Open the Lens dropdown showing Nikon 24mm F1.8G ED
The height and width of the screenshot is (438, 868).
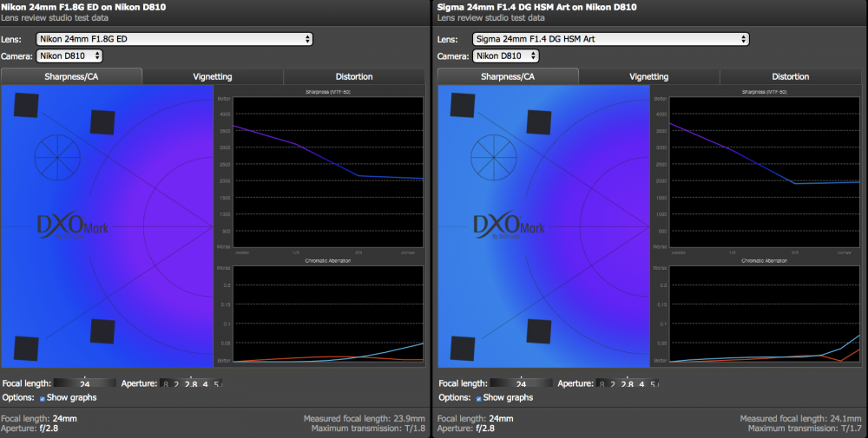tap(174, 39)
